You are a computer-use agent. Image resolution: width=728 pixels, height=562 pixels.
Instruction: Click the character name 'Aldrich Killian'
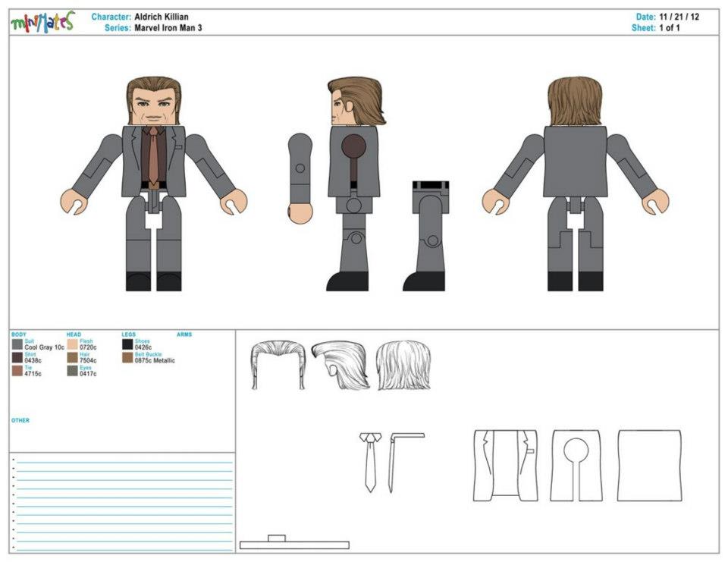[x=162, y=17]
